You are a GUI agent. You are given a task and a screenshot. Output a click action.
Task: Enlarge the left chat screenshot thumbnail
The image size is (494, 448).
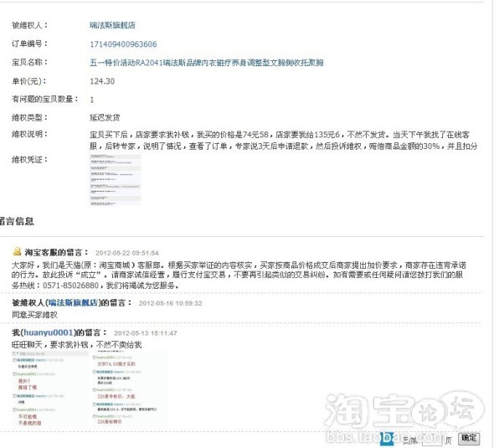click(49, 389)
